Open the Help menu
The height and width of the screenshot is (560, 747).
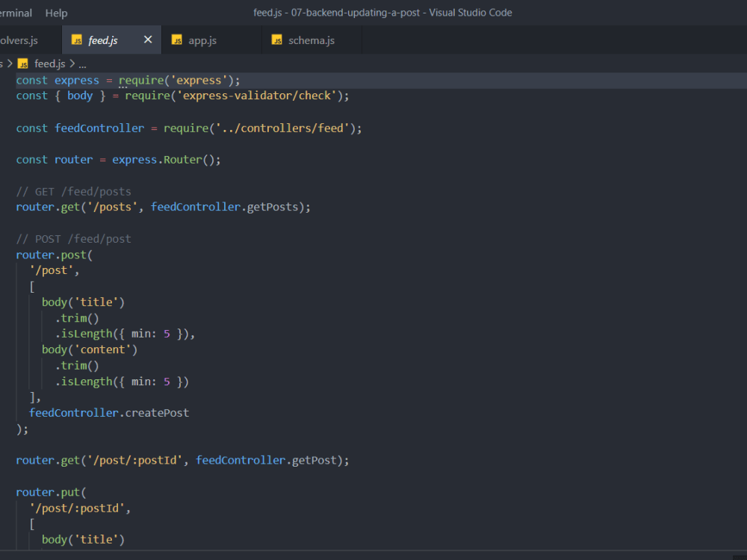(x=56, y=12)
